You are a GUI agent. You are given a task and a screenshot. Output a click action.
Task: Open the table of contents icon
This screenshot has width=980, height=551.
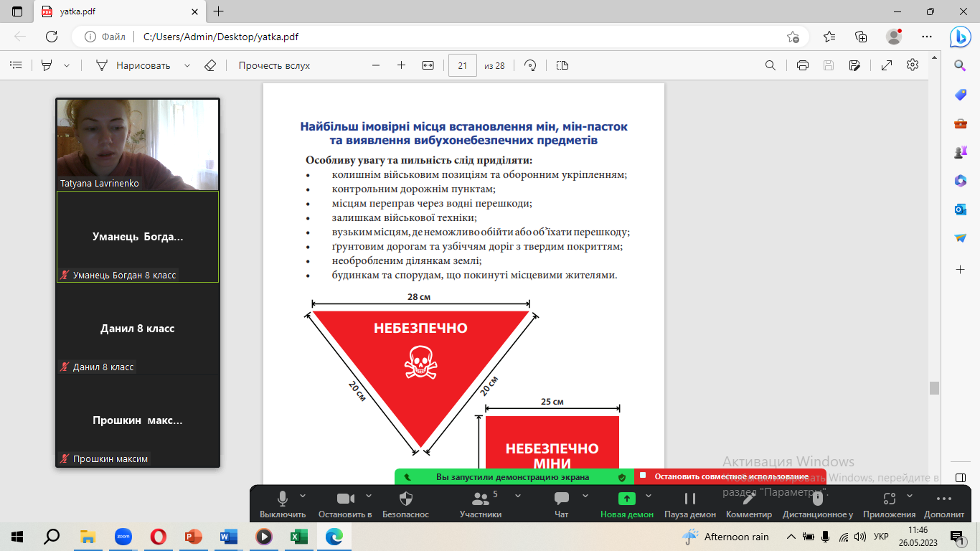point(16,65)
